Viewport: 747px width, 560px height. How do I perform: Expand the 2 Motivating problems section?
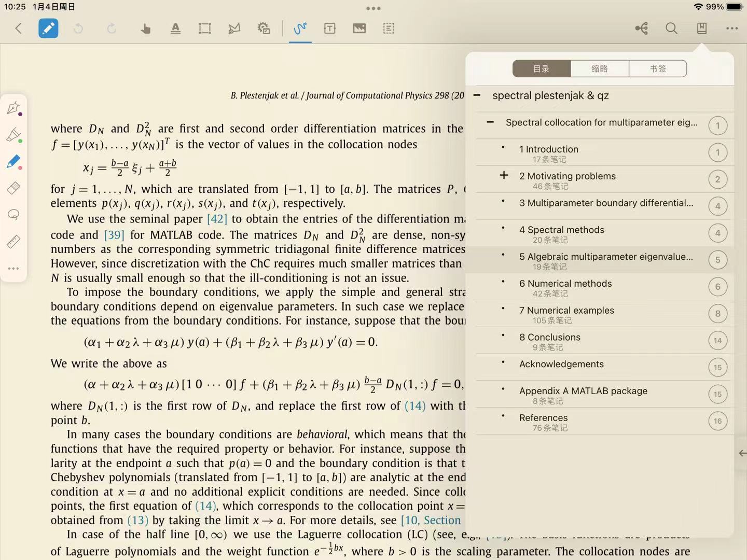(504, 175)
